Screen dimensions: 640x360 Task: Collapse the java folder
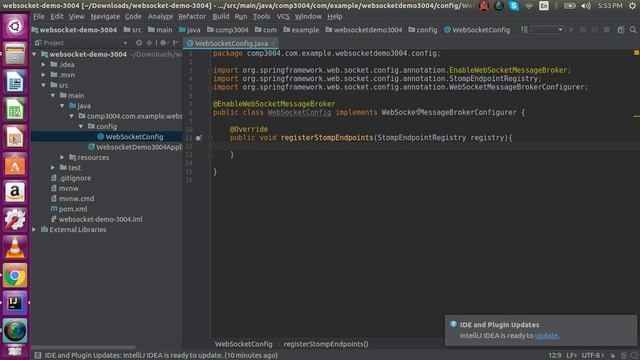(x=62, y=106)
